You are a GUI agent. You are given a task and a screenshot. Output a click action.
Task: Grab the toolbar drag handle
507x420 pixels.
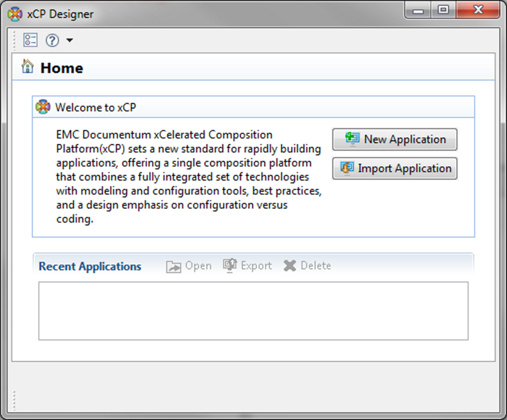(x=14, y=40)
